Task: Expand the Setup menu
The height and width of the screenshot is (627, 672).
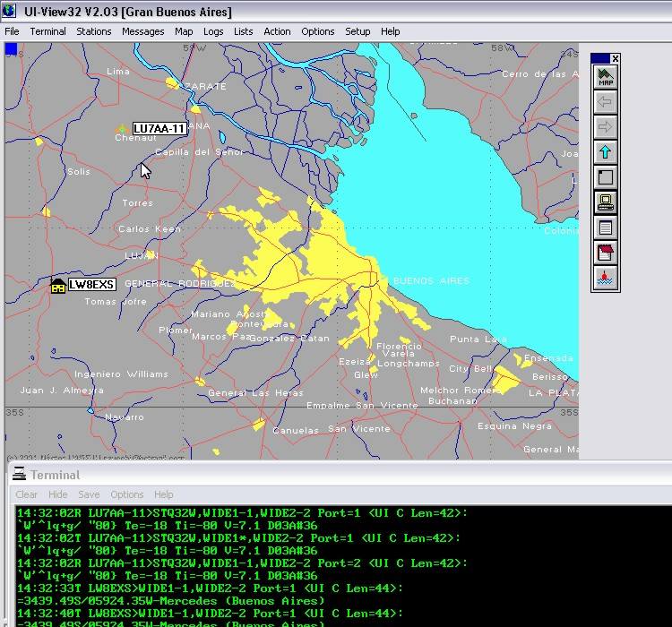Action: tap(358, 31)
